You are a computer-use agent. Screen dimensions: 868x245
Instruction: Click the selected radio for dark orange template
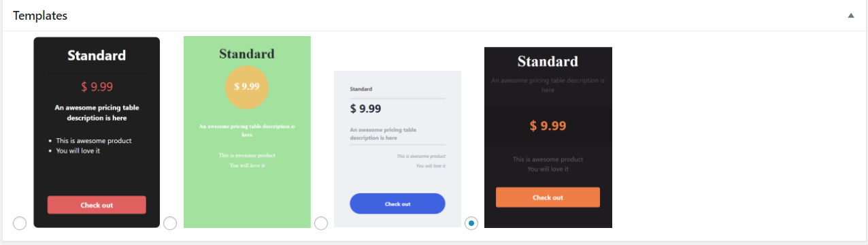(471, 223)
